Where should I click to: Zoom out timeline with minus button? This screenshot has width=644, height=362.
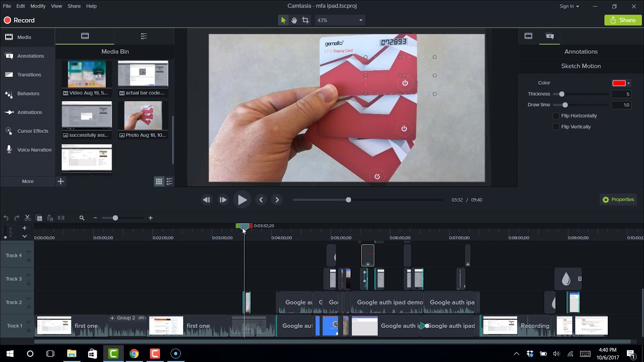95,218
